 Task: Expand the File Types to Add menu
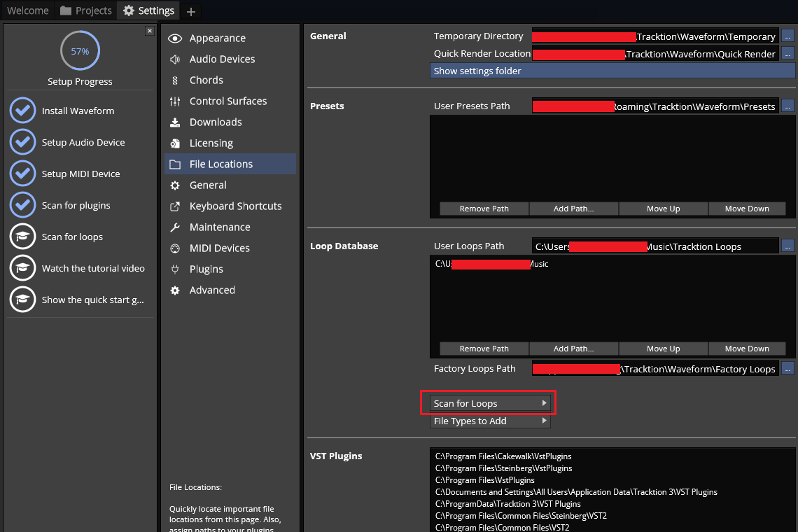click(490, 421)
